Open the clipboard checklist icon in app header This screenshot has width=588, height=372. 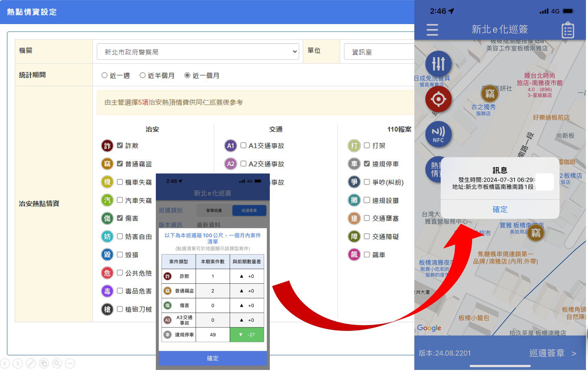tap(568, 30)
